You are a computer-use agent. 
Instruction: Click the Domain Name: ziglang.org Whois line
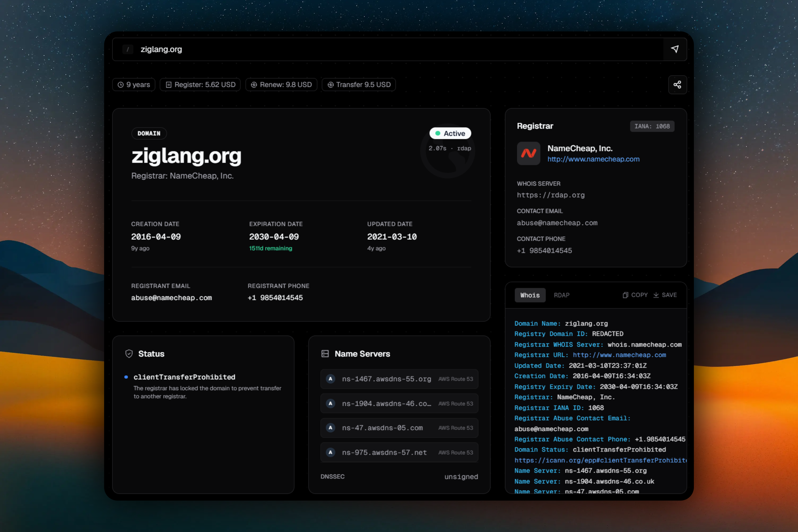tap(561, 323)
